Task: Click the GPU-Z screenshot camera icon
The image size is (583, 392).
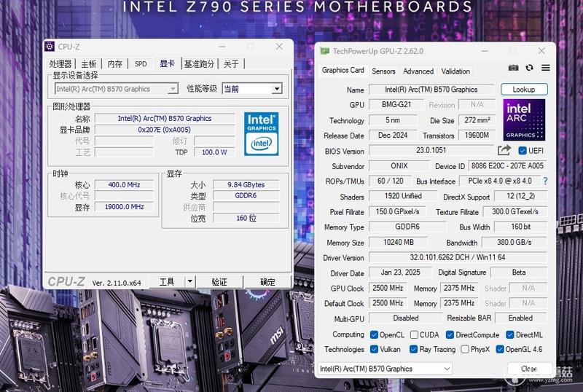Action: coord(513,68)
